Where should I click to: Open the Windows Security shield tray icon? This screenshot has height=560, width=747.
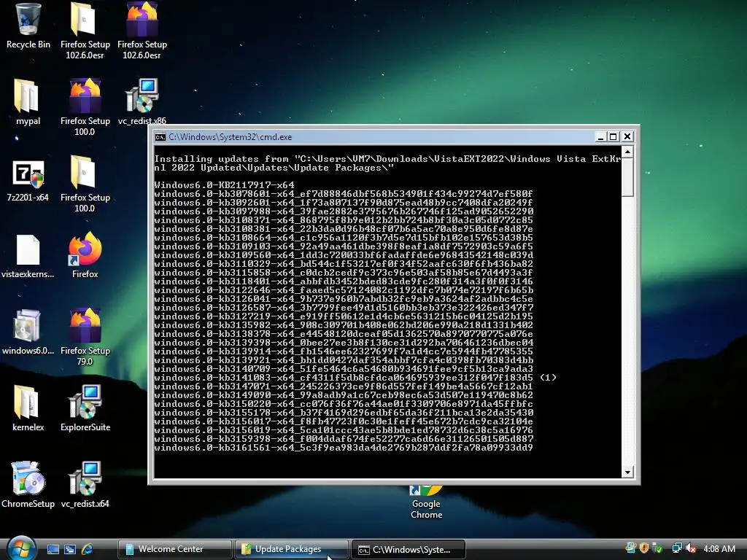coord(644,548)
